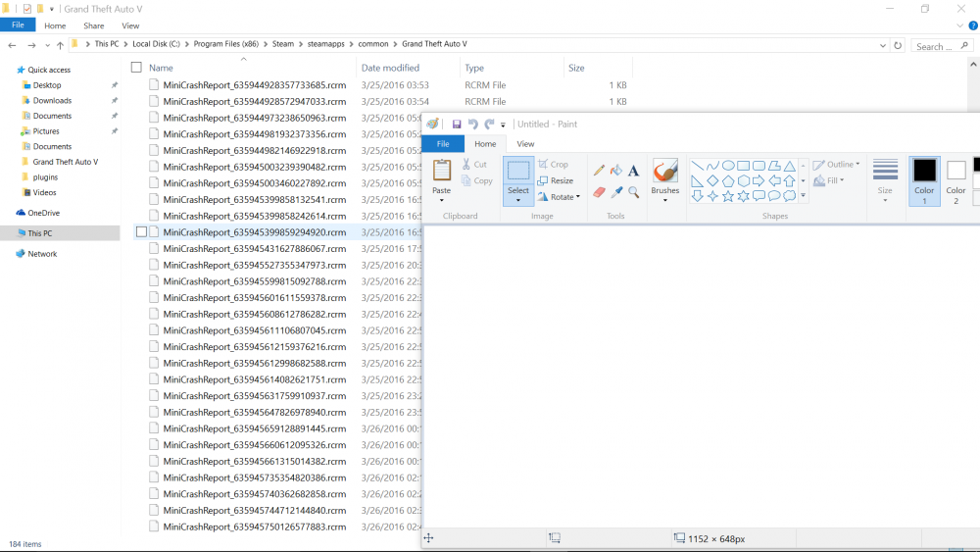Select the Fill with color bucket tool
Viewport: 980px width, 552px height.
tap(616, 170)
